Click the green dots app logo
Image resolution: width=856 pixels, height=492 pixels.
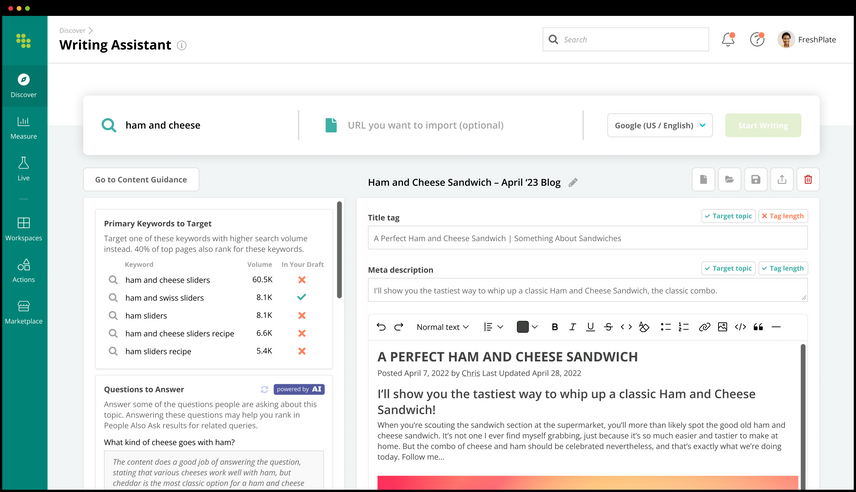tap(23, 40)
